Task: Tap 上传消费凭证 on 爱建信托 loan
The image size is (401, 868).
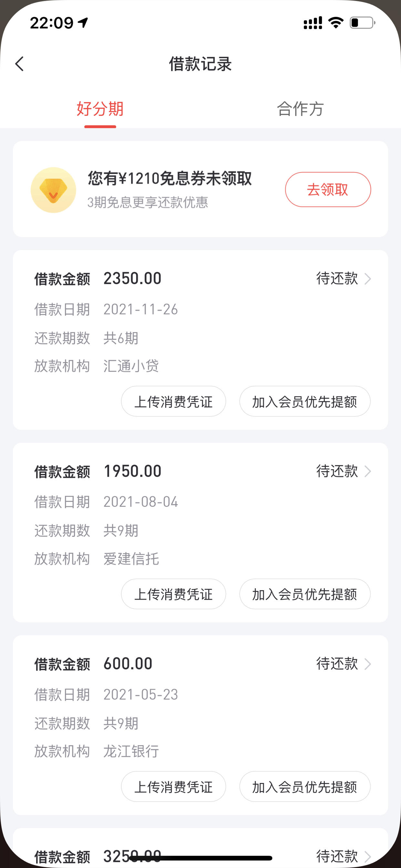Action: pos(174,594)
